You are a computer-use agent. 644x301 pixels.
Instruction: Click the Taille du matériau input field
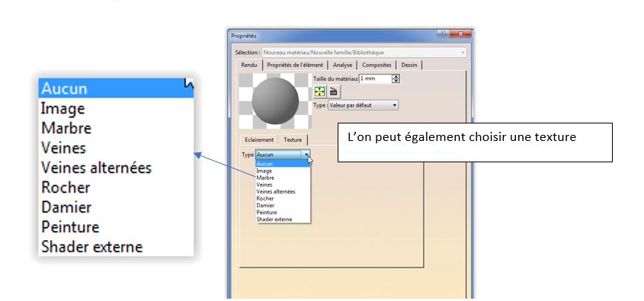point(376,78)
